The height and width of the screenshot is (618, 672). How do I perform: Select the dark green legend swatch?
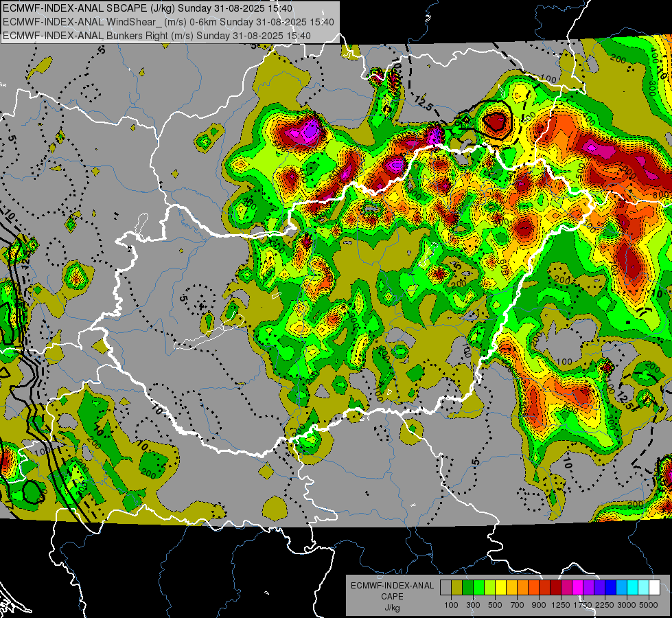tap(467, 588)
